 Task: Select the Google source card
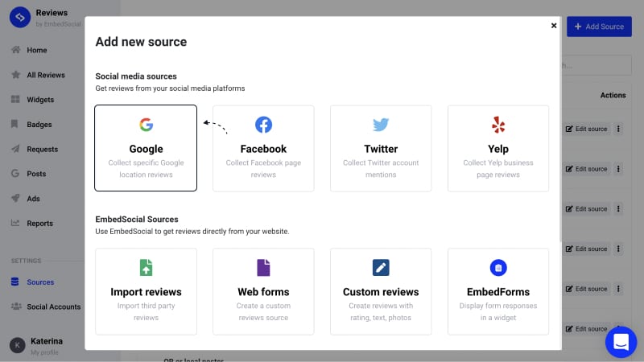pyautogui.click(x=146, y=148)
